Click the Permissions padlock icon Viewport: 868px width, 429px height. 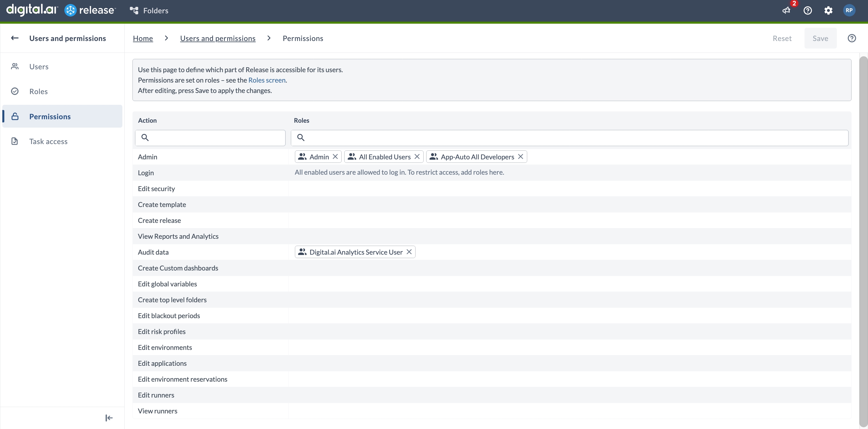point(15,116)
